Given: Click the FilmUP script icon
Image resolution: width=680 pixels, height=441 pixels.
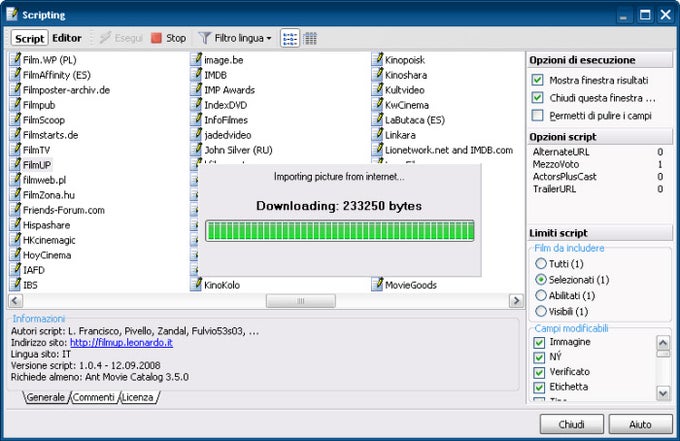Looking at the screenshot, I should pos(15,164).
